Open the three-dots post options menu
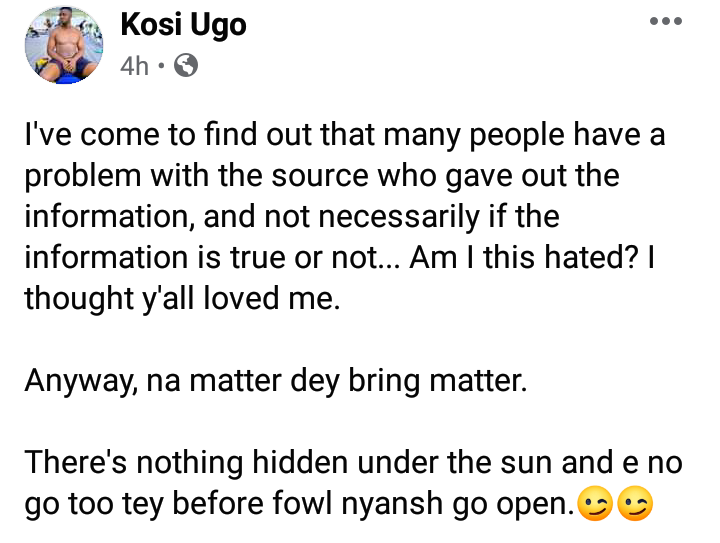The image size is (720, 543). 666,21
